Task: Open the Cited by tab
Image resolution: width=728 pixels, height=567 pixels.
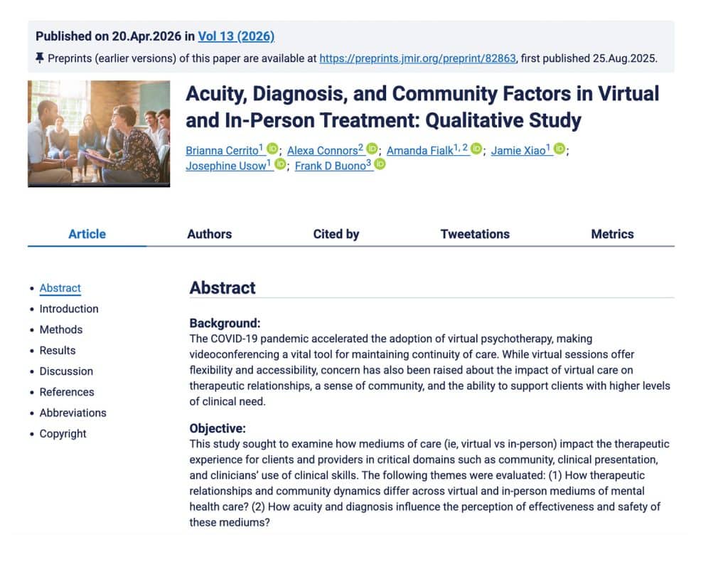Action: [x=336, y=234]
